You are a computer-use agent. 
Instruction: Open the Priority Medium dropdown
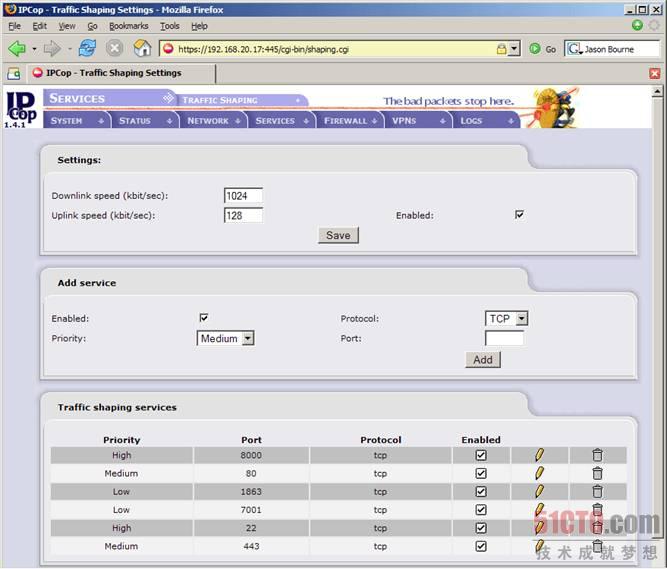point(225,339)
